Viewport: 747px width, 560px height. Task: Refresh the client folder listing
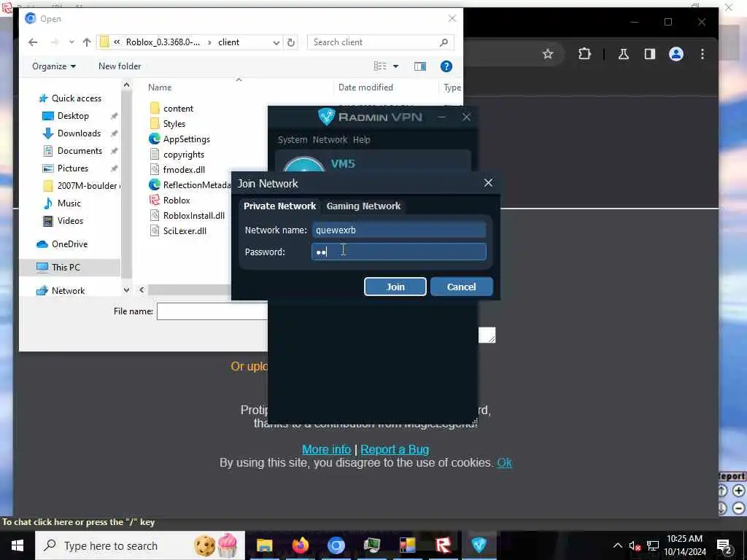[290, 42]
